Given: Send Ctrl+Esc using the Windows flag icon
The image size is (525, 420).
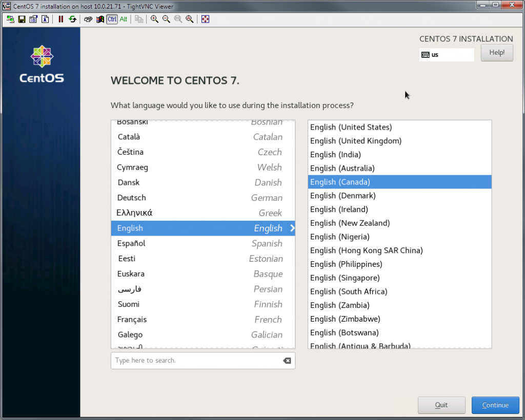Looking at the screenshot, I should (100, 19).
